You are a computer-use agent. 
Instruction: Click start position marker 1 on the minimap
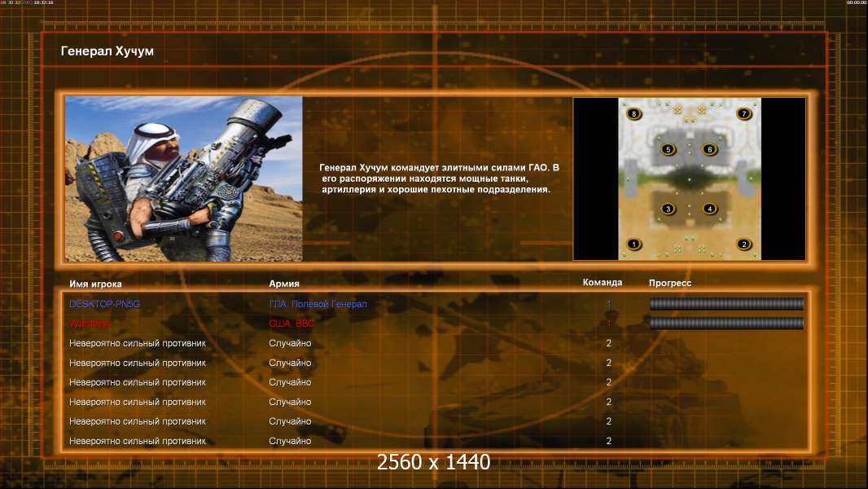pyautogui.click(x=633, y=244)
